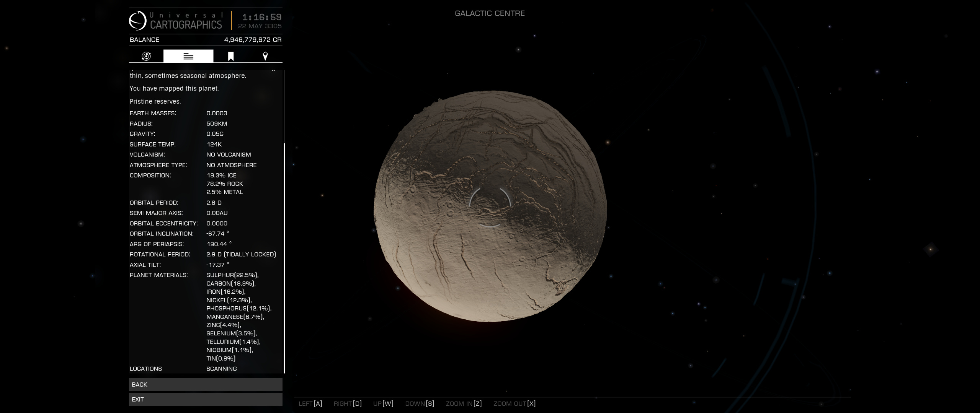Click the TIN(0.8%) material

(221, 358)
